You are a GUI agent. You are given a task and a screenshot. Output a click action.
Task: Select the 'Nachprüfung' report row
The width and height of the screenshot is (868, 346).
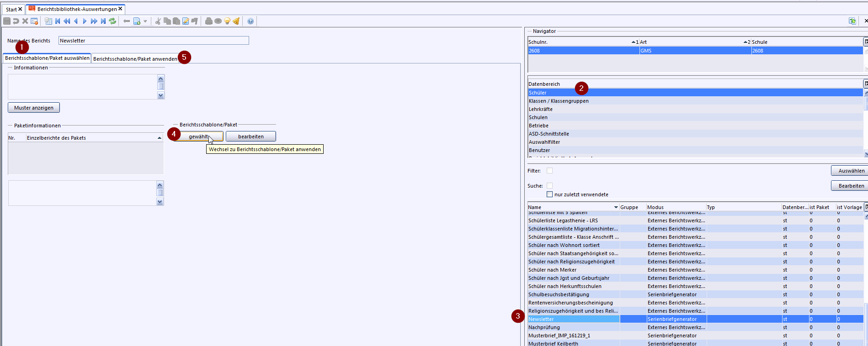[x=695, y=327]
